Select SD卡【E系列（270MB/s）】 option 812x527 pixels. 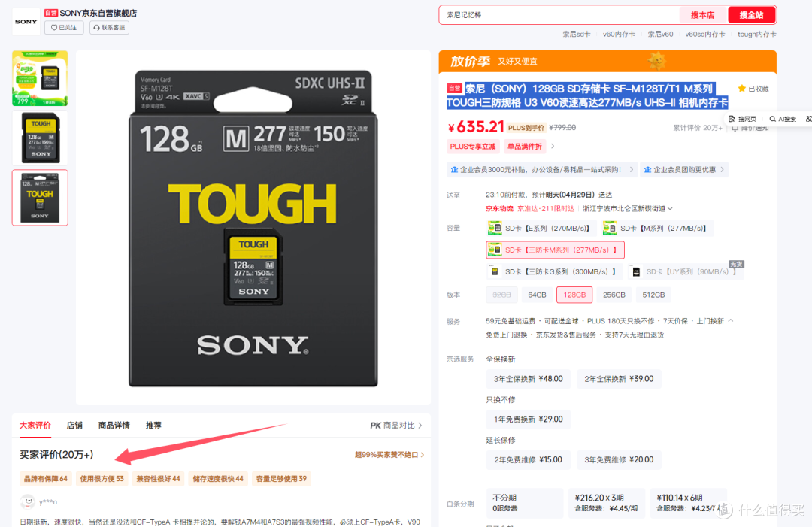point(541,229)
